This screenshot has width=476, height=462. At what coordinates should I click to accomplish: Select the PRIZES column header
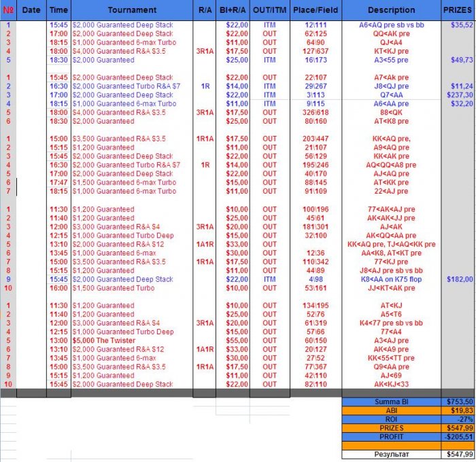click(458, 10)
